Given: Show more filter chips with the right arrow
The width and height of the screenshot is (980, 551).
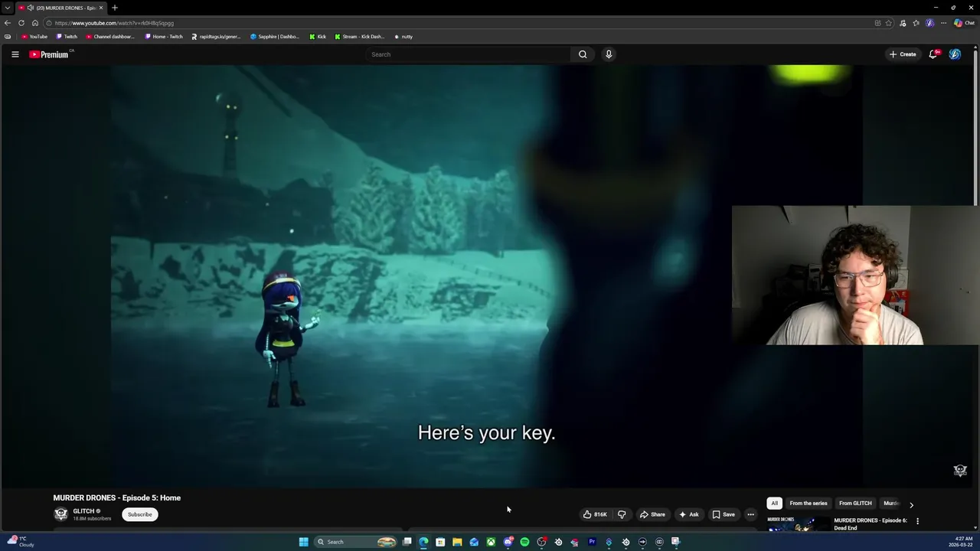Looking at the screenshot, I should [911, 504].
